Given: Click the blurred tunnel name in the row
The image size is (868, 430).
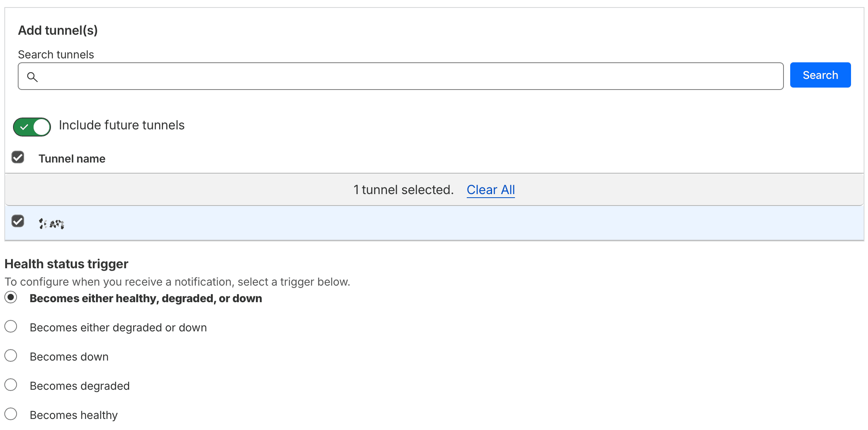Looking at the screenshot, I should [52, 224].
